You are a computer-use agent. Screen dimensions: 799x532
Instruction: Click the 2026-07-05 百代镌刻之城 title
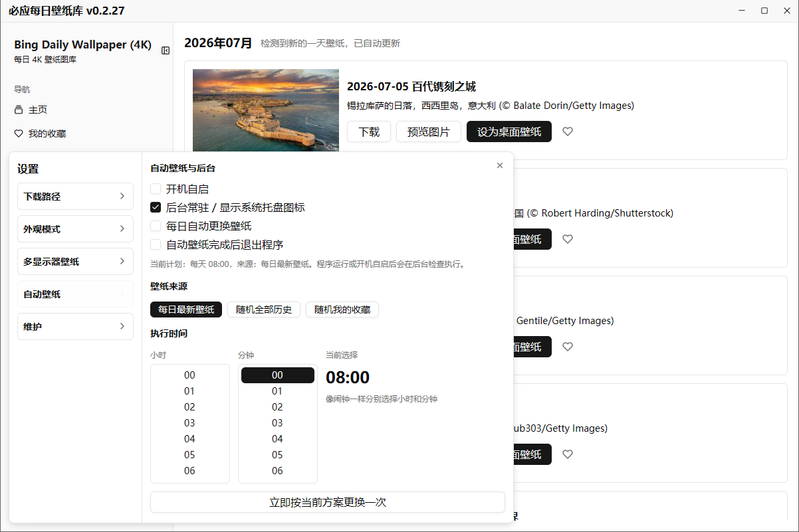click(x=411, y=87)
